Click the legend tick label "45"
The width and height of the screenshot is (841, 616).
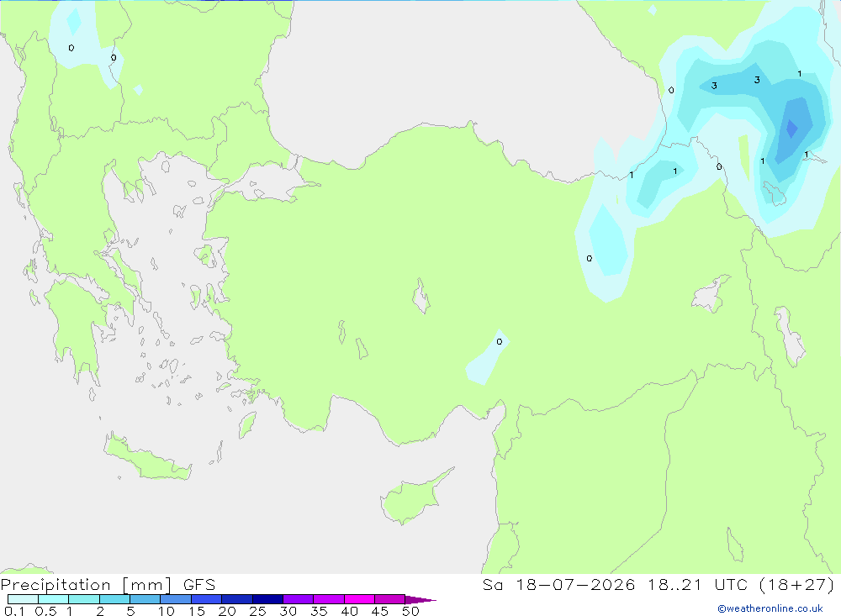point(380,611)
